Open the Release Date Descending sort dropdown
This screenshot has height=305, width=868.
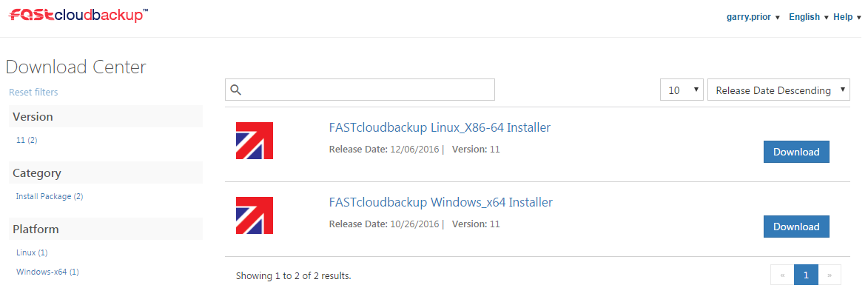coord(778,90)
